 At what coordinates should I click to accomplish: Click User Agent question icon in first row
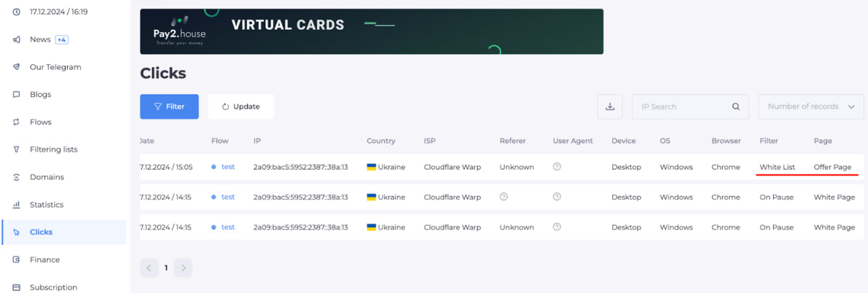coord(557,167)
